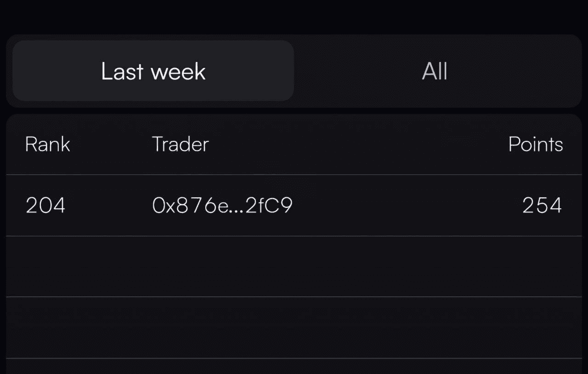588x374 pixels.
Task: Click the dark area above the tab switcher
Action: tap(294, 17)
